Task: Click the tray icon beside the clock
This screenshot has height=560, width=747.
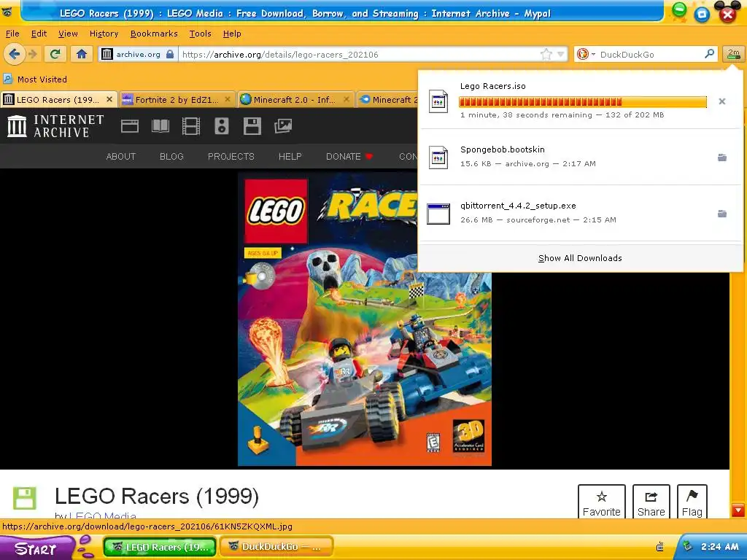Action: 687,547
